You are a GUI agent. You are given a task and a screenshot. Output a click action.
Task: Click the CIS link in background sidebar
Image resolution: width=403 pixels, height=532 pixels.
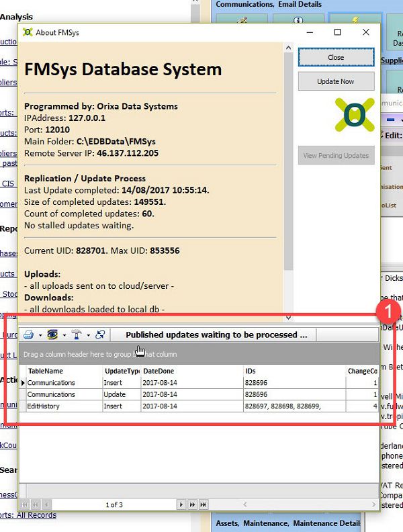(8, 183)
